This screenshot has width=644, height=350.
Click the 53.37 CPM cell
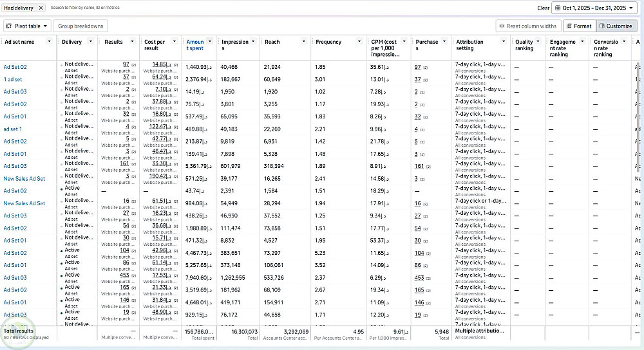click(379, 241)
